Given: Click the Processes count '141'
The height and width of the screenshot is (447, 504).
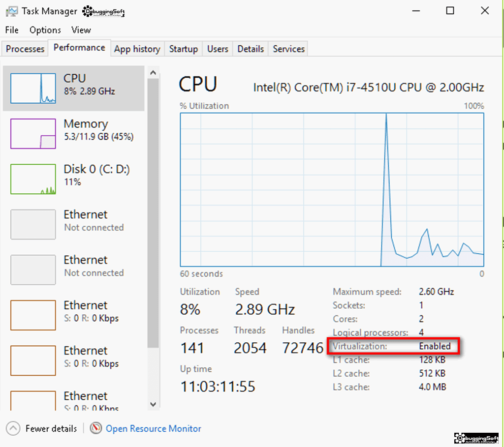Looking at the screenshot, I should point(192,348).
